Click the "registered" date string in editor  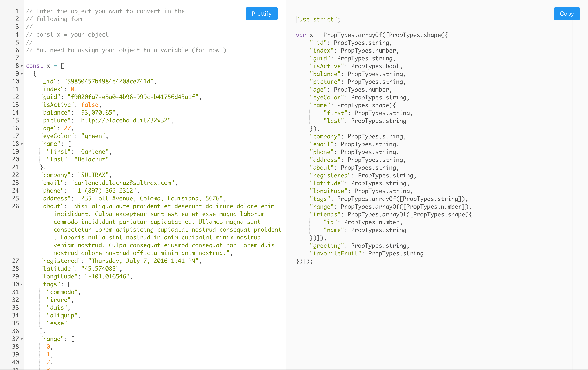143,261
